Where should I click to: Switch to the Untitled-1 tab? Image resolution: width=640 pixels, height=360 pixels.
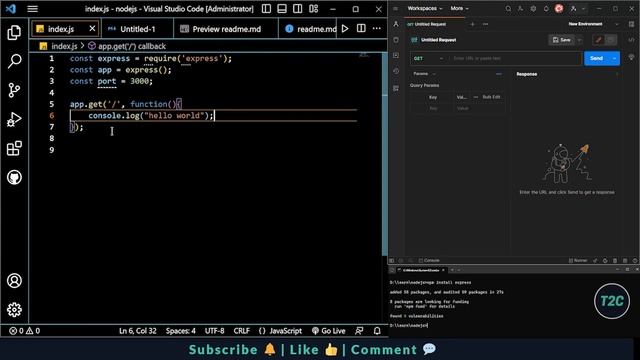click(137, 29)
